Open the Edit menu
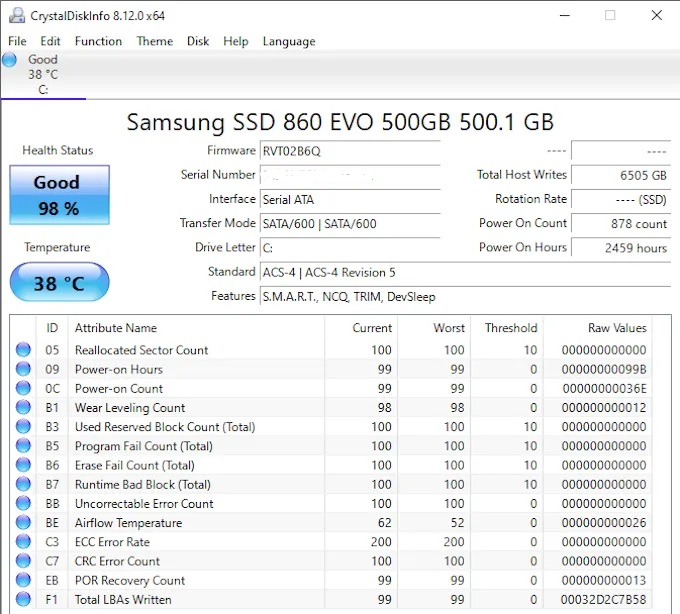This screenshot has height=614, width=680. click(x=50, y=41)
